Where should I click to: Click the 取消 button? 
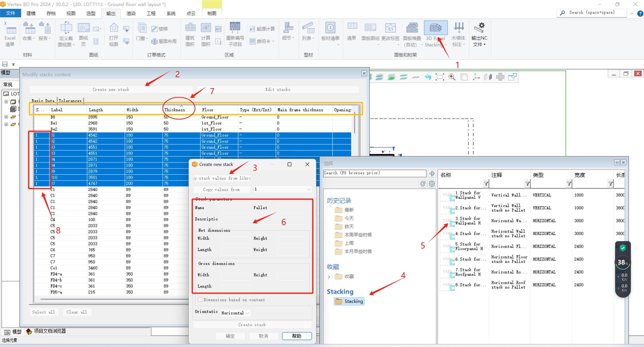pyautogui.click(x=263, y=336)
